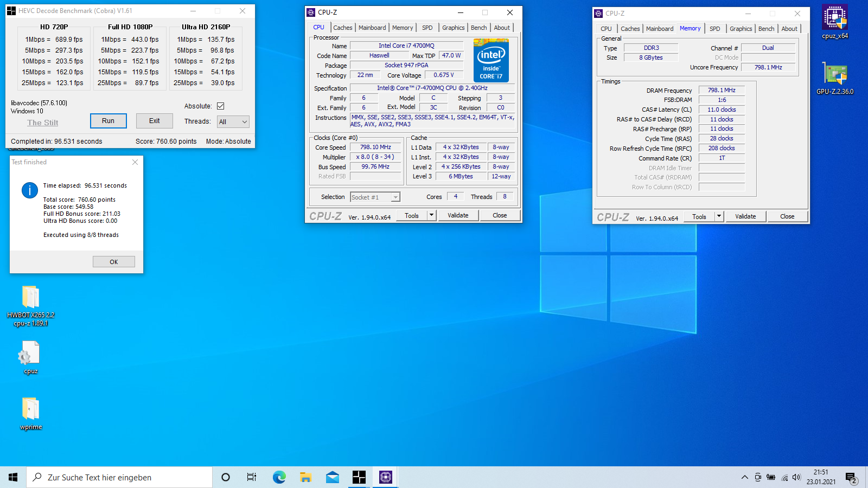
Task: Select Graphics tab in right CPU-Z window
Action: [x=741, y=29]
